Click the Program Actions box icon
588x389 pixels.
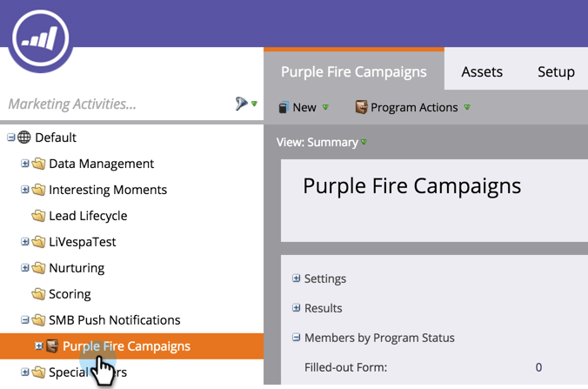tap(361, 108)
